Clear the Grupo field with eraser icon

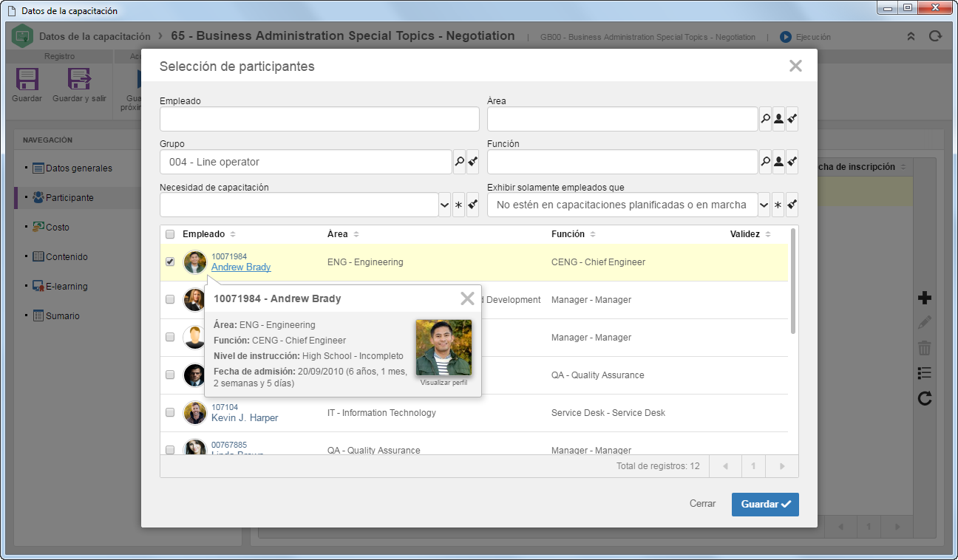(x=472, y=162)
